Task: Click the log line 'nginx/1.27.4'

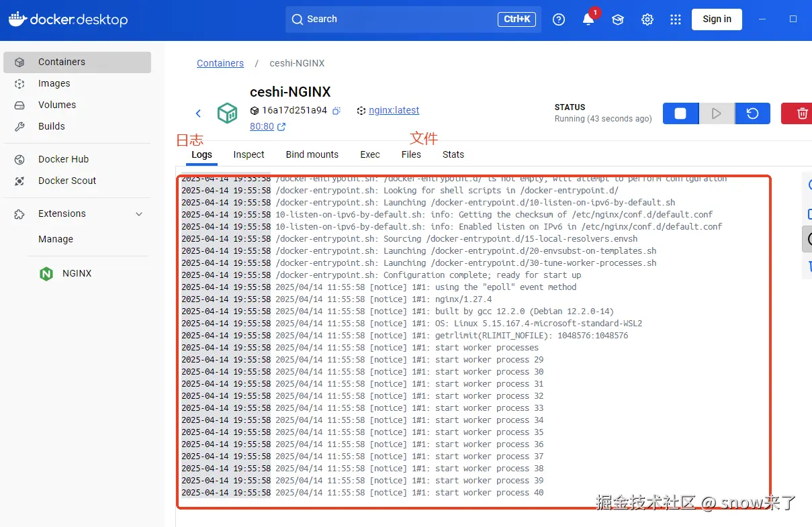Action: click(336, 299)
